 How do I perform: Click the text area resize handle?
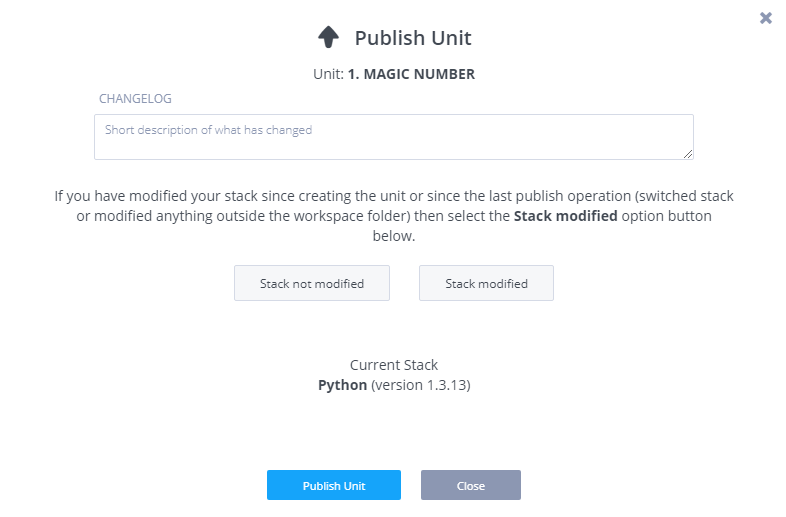(688, 154)
